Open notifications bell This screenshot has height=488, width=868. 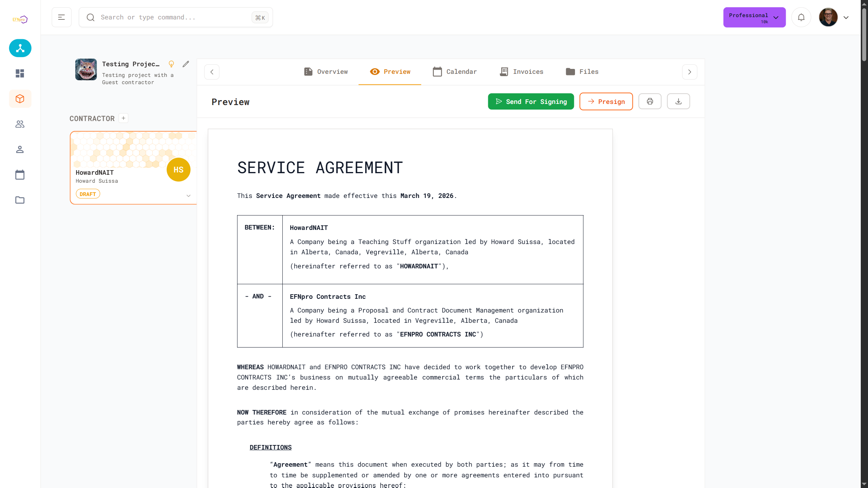[x=801, y=18]
